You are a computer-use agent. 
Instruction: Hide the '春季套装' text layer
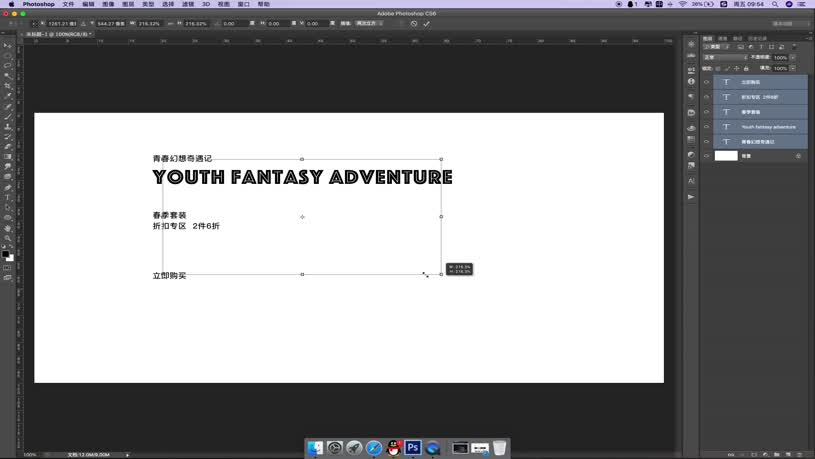(x=706, y=112)
